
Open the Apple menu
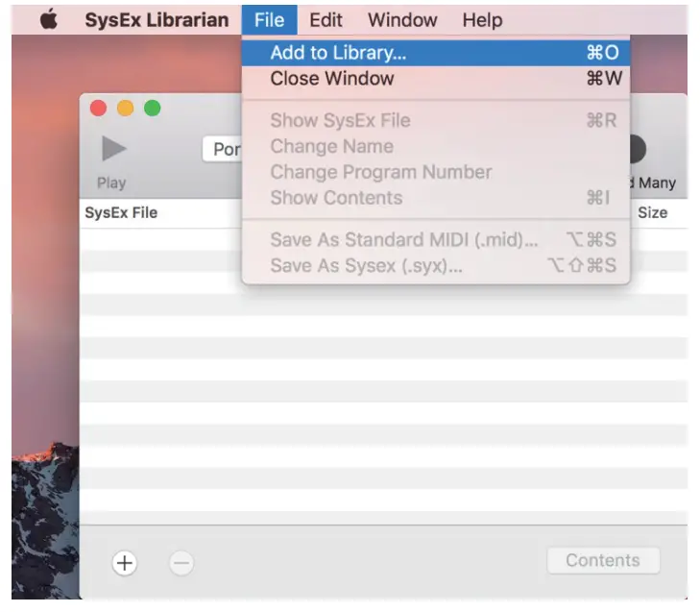tap(49, 19)
